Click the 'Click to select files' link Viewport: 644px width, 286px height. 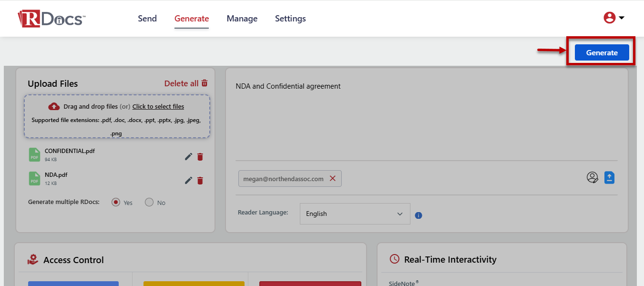point(158,106)
